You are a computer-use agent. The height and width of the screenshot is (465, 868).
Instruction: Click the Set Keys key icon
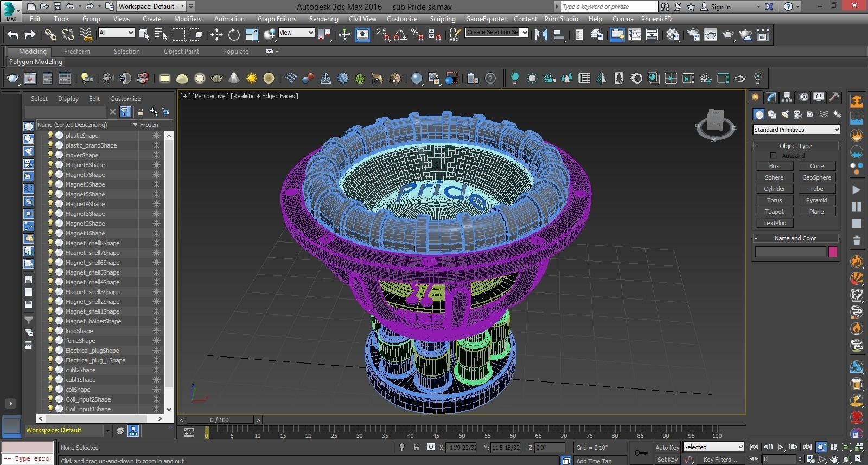[x=641, y=453]
